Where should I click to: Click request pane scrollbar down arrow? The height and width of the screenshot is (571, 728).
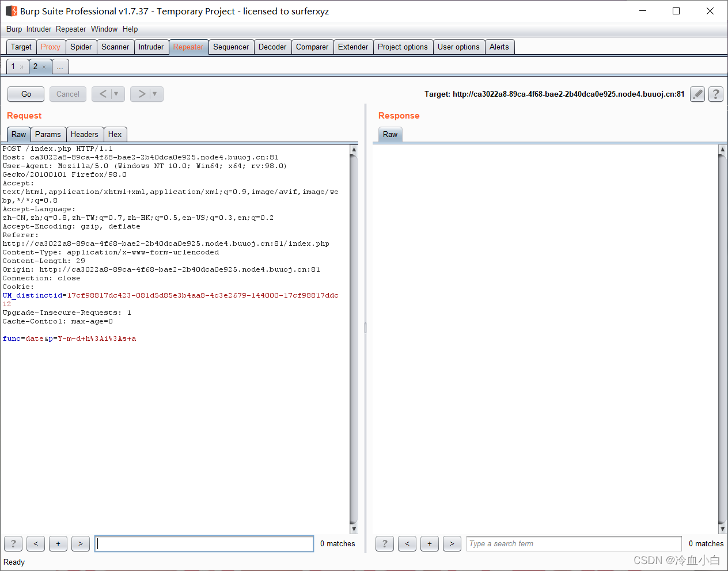point(354,529)
